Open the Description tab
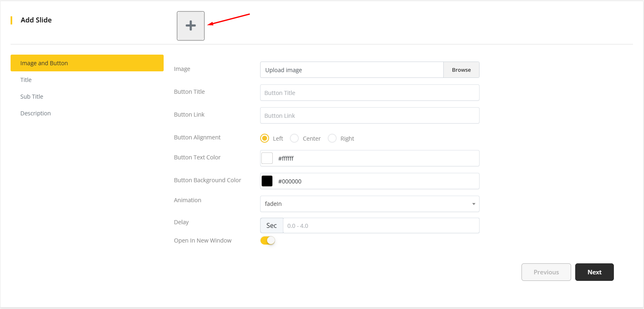Image resolution: width=644 pixels, height=309 pixels. pos(35,113)
